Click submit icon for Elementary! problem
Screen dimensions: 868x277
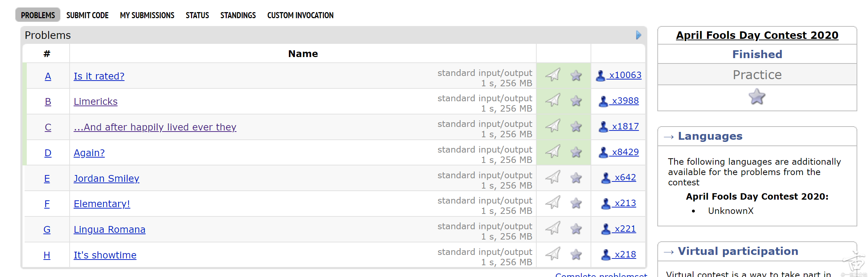pos(552,203)
